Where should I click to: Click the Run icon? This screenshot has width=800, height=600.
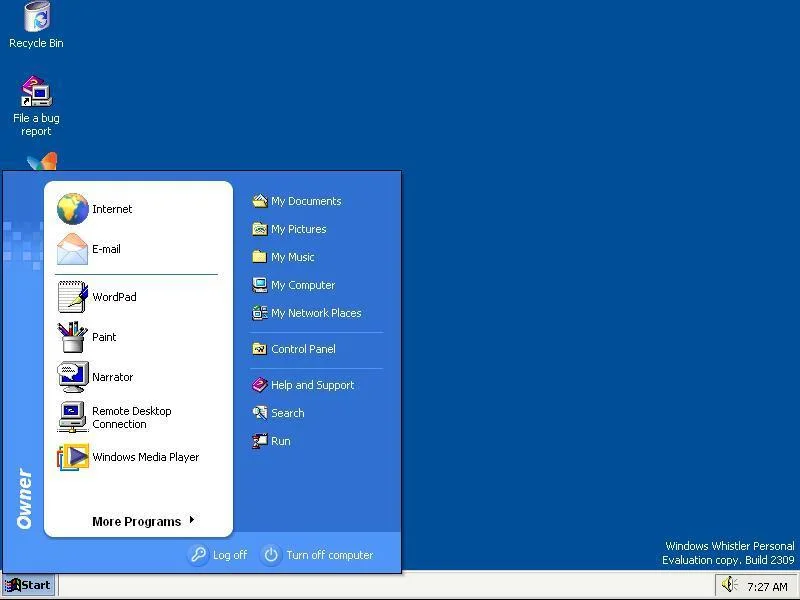tap(260, 441)
